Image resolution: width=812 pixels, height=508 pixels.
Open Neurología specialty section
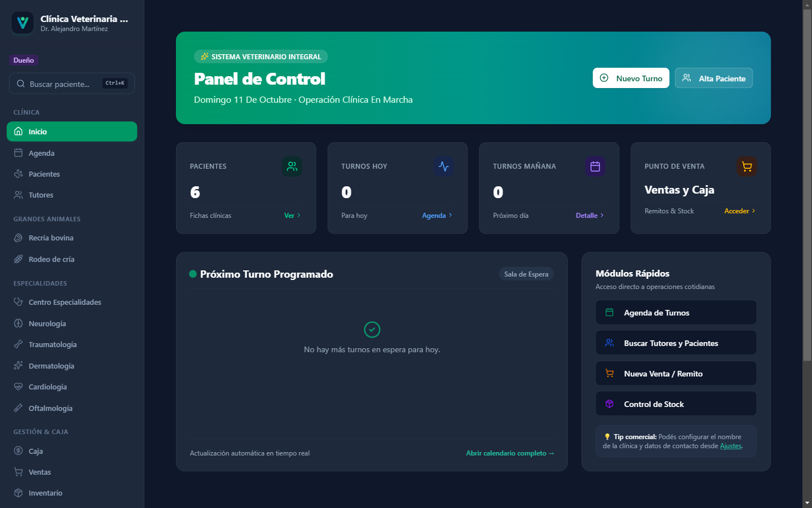point(72,323)
